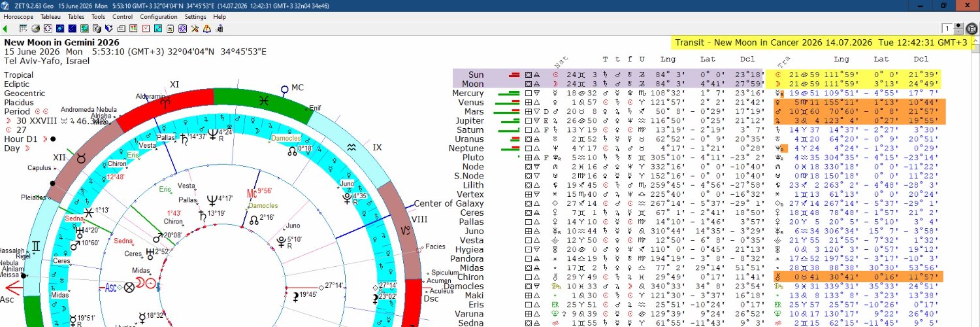Select the Lilith row label

(x=473, y=185)
